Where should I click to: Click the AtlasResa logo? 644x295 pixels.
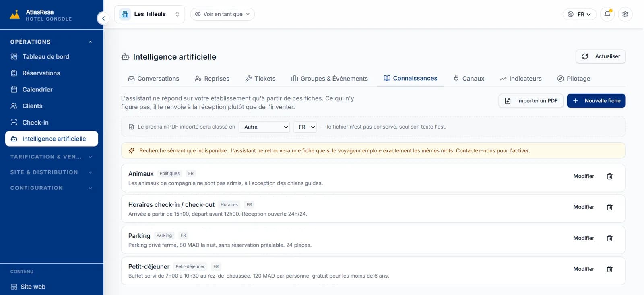(x=41, y=15)
